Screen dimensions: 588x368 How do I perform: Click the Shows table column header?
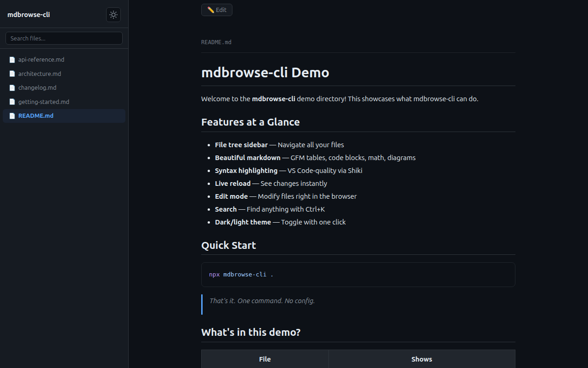pyautogui.click(x=422, y=359)
